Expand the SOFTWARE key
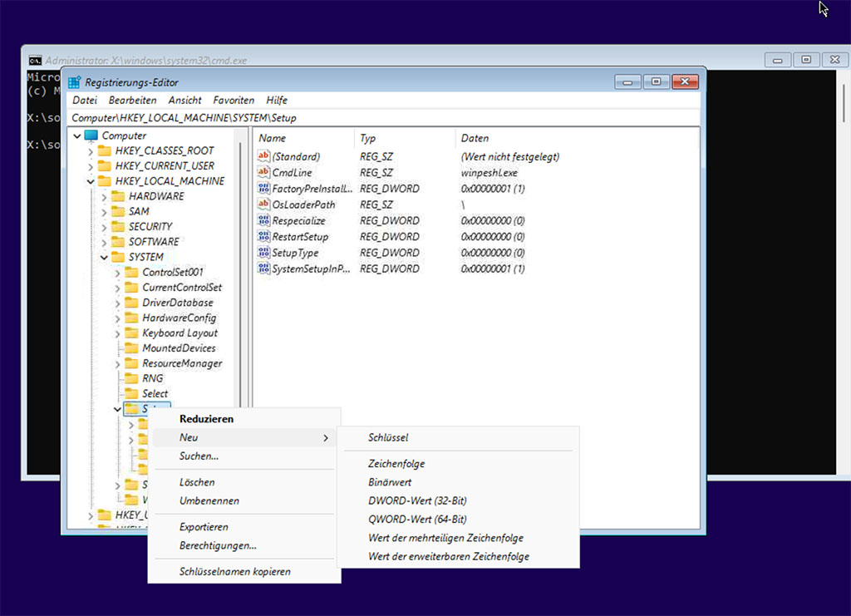This screenshot has height=616, width=851. pos(104,243)
